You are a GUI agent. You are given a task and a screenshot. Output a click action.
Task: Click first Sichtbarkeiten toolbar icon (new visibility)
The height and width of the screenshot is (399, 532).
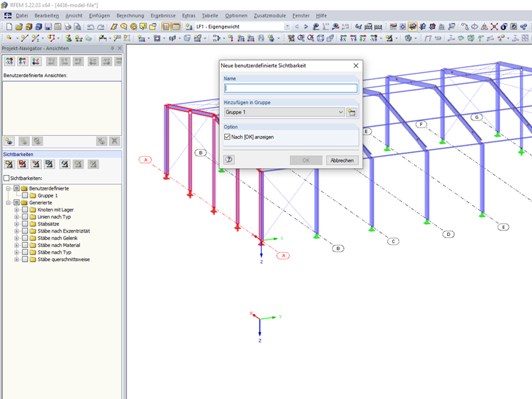point(9,164)
